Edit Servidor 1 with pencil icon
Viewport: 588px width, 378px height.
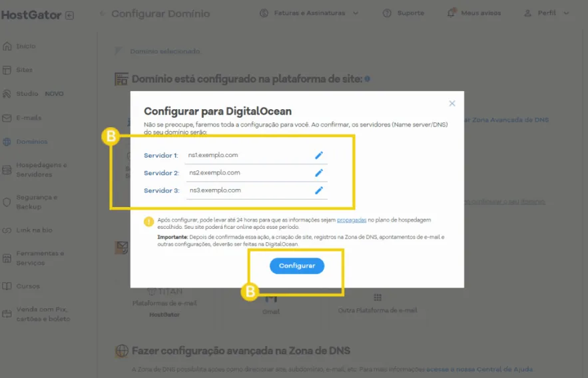(319, 155)
